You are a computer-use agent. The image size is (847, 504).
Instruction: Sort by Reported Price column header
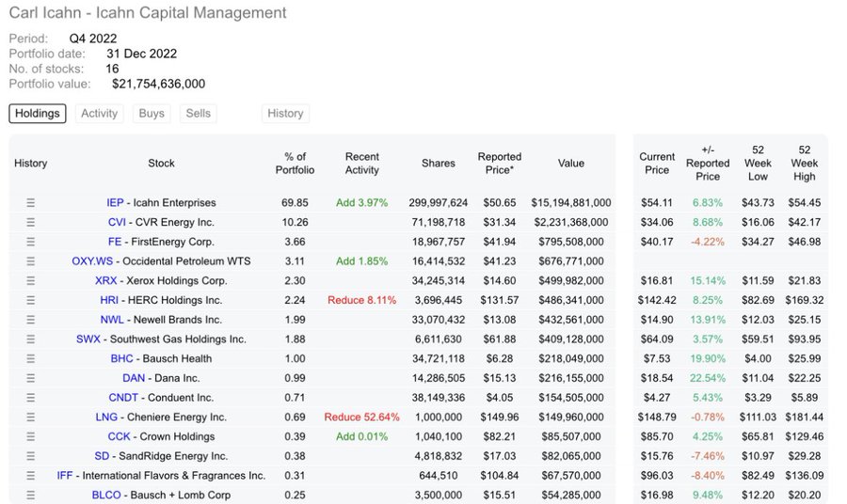[500, 163]
